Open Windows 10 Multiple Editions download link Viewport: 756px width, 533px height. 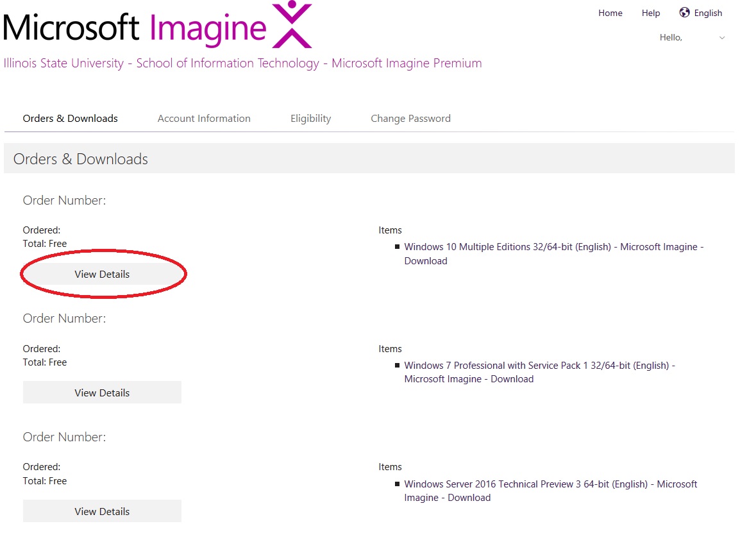click(553, 254)
